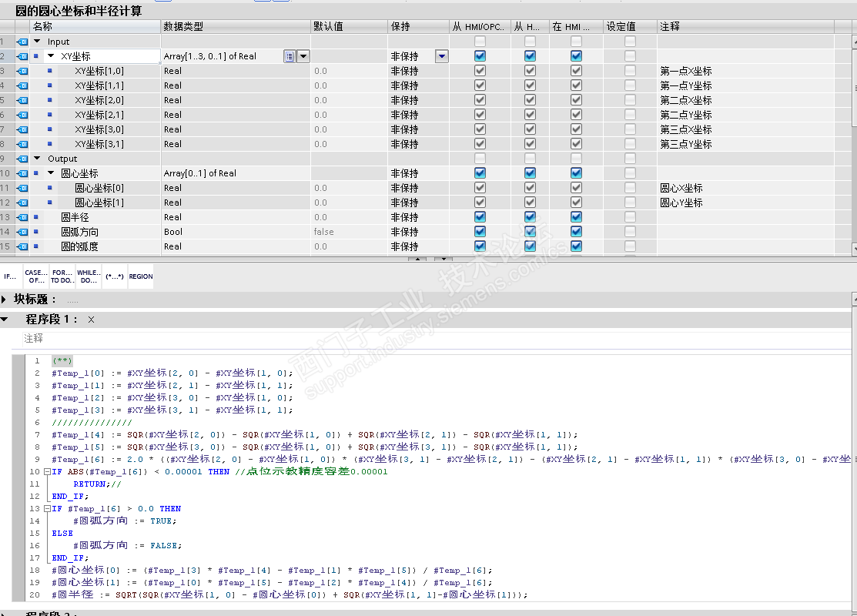Click code line 20 with SQRT
Viewport: 857px width, 616px height.
click(290, 594)
